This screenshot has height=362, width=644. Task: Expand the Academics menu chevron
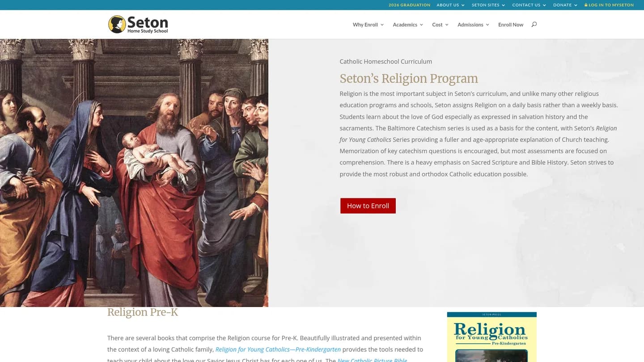coord(421,25)
